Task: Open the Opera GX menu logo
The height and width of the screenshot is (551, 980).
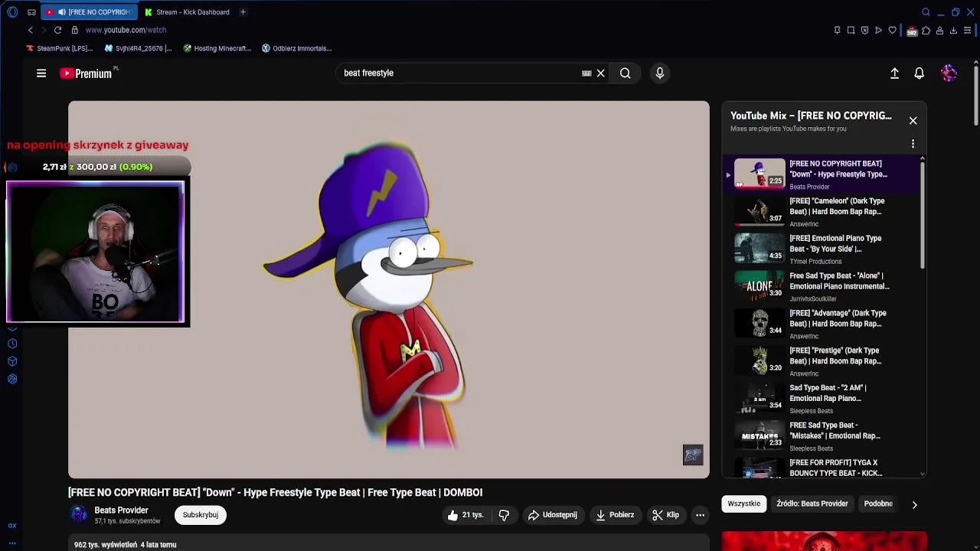Action: [x=12, y=12]
